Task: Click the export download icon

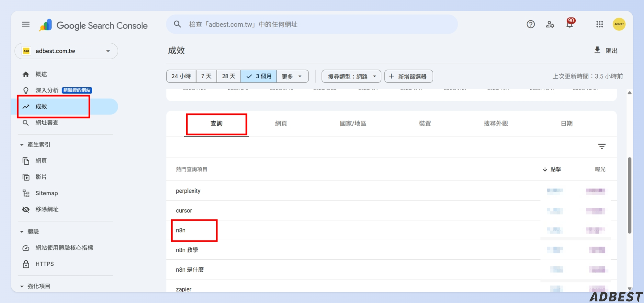Action: (597, 50)
